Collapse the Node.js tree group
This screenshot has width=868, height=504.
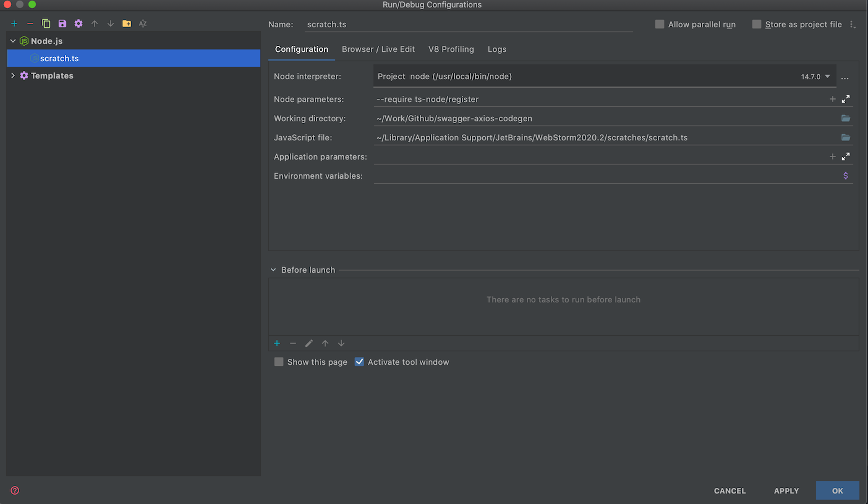point(13,41)
